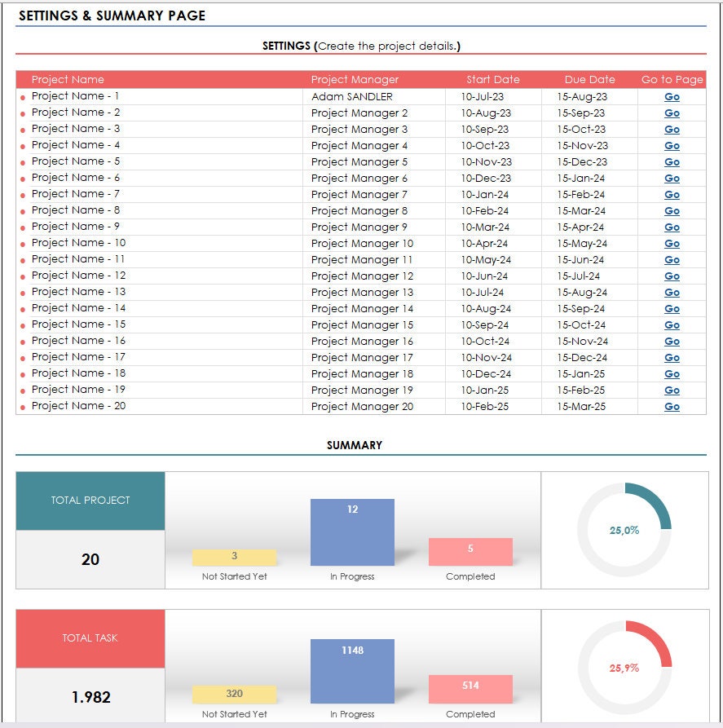Click the pink Completed bar showing 514

[x=470, y=689]
